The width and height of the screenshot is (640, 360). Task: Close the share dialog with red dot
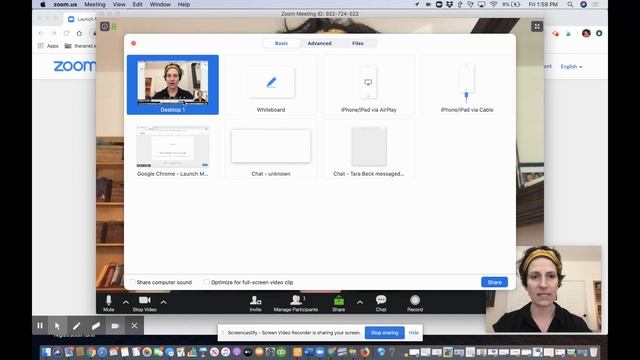(x=133, y=43)
